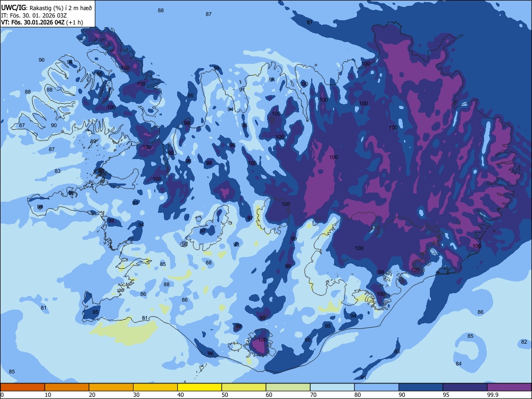Click the pale yellow 50–60 legend swatch

coord(244,387)
